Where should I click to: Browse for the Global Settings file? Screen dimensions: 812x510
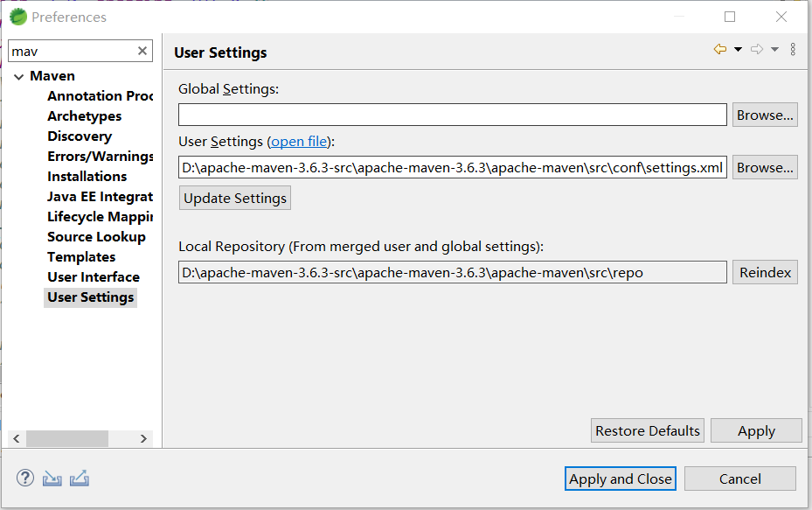click(x=765, y=115)
